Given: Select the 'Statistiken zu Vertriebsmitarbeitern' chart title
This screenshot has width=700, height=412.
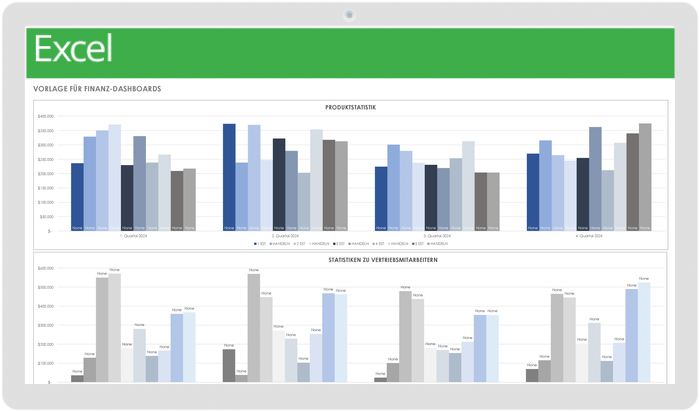Looking at the screenshot, I should point(383,260).
